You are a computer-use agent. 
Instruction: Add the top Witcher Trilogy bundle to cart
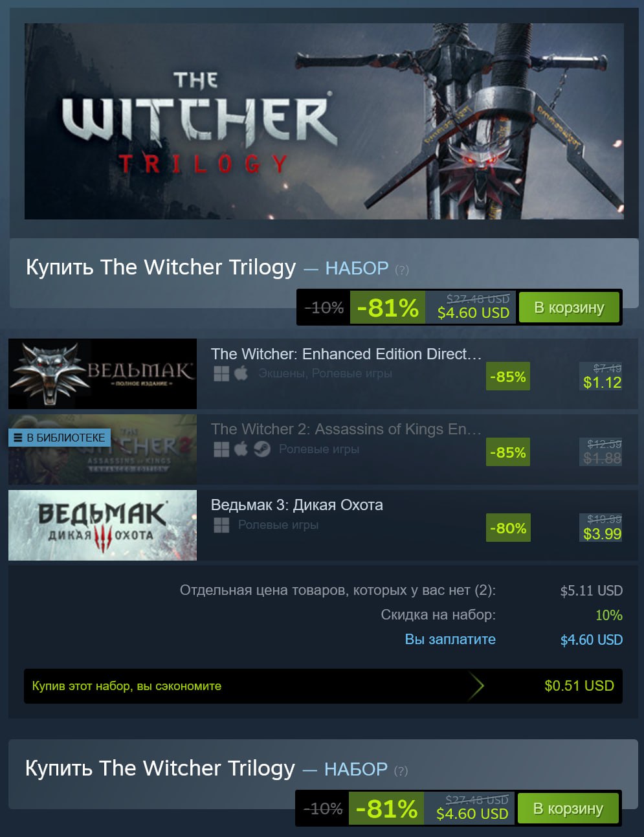coord(569,307)
